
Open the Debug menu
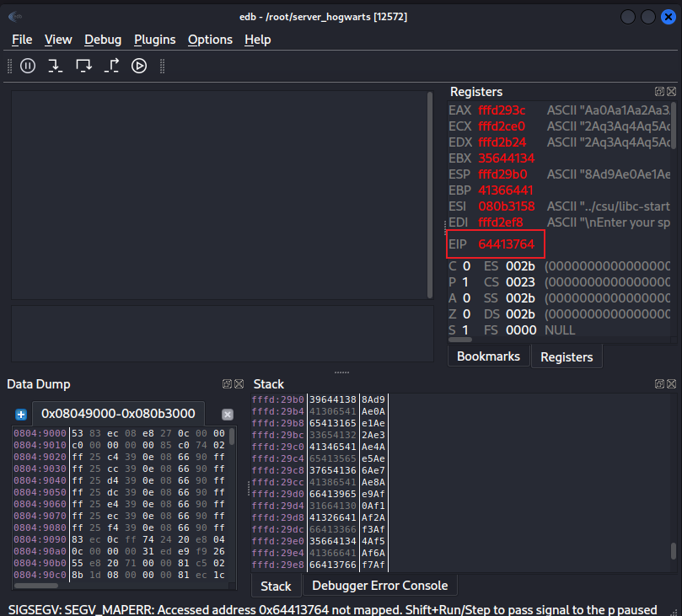[x=103, y=40]
